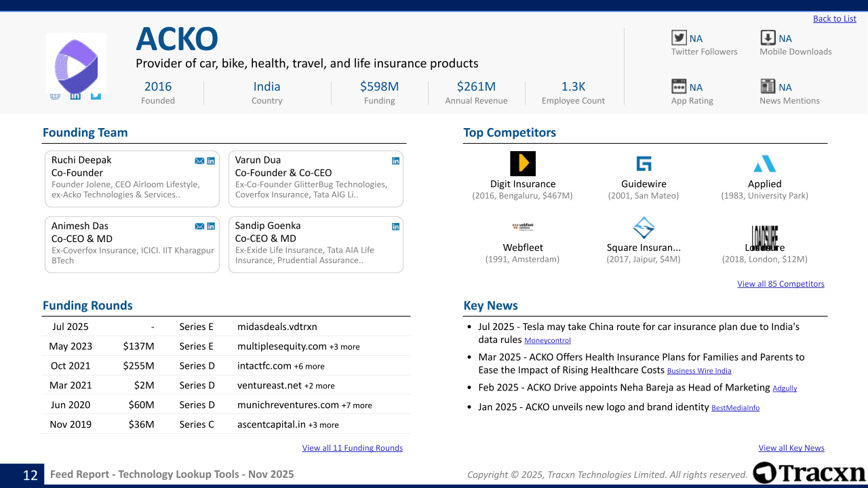Click Ruchi Deepak's email icon
The width and height of the screenshot is (868, 488).
tap(199, 161)
